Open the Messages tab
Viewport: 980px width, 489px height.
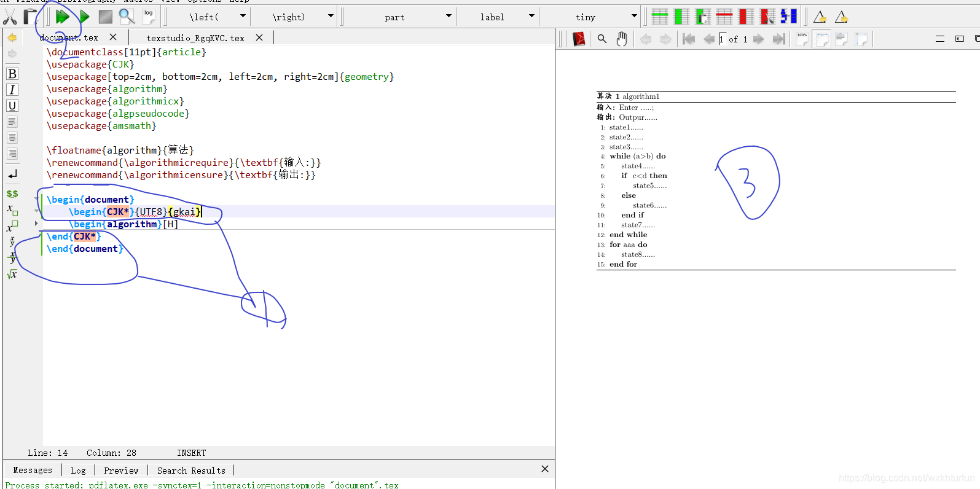(x=33, y=471)
